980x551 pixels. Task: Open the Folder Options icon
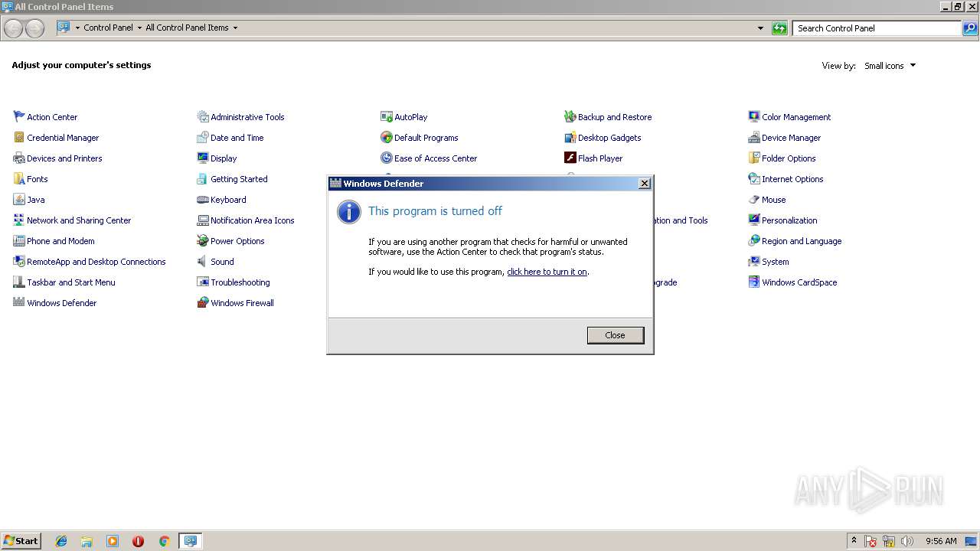tap(754, 158)
